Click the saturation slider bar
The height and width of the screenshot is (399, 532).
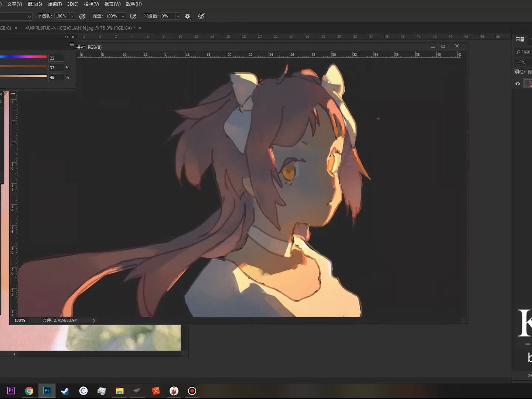point(23,66)
